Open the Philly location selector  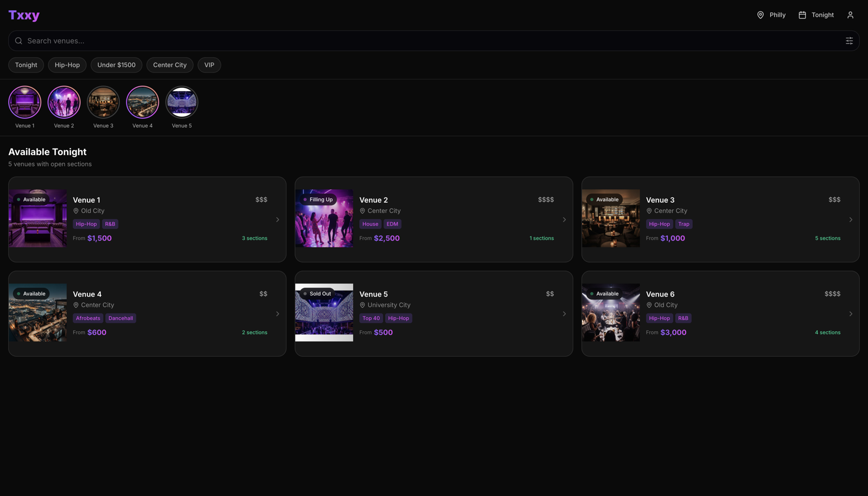tap(771, 15)
